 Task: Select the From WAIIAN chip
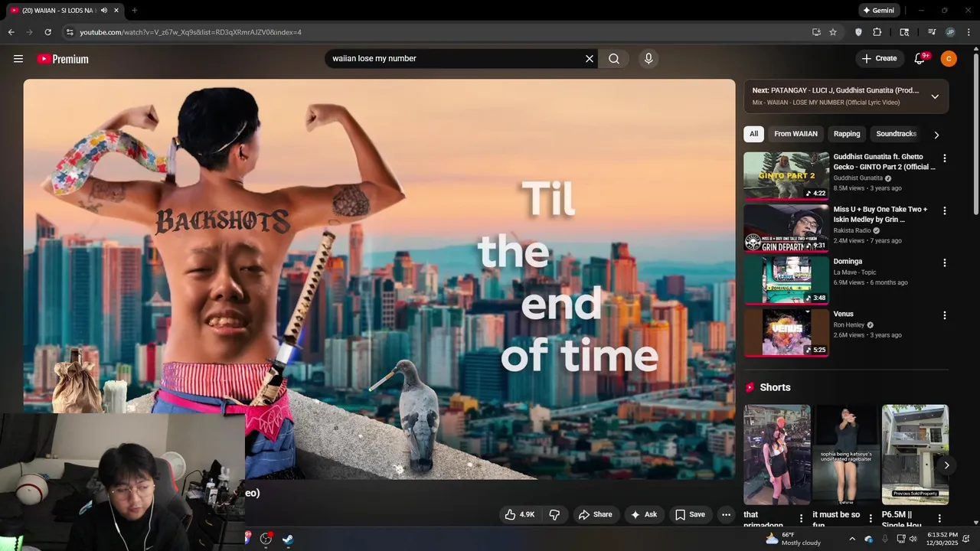pyautogui.click(x=795, y=134)
